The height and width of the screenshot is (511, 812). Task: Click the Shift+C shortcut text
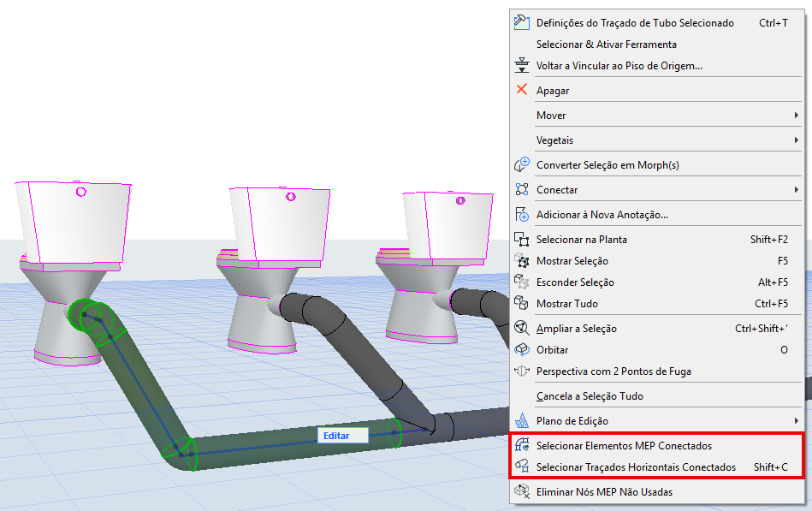[x=771, y=467]
